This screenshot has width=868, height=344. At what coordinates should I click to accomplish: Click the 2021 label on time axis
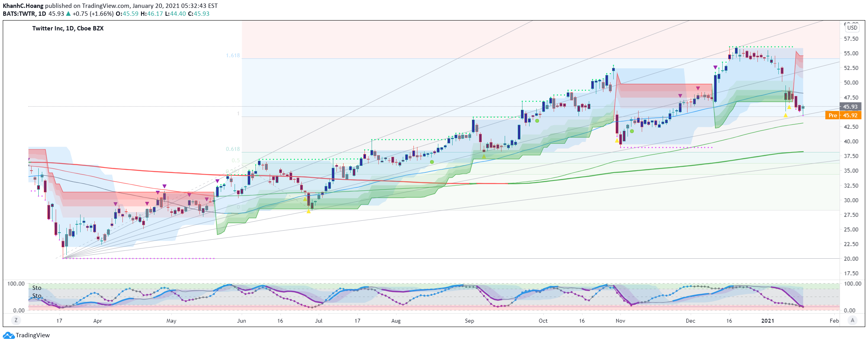pos(768,321)
